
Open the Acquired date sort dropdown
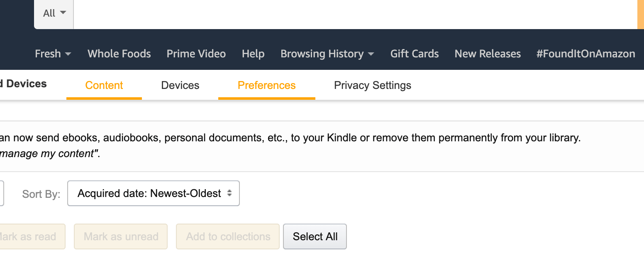[x=154, y=193]
